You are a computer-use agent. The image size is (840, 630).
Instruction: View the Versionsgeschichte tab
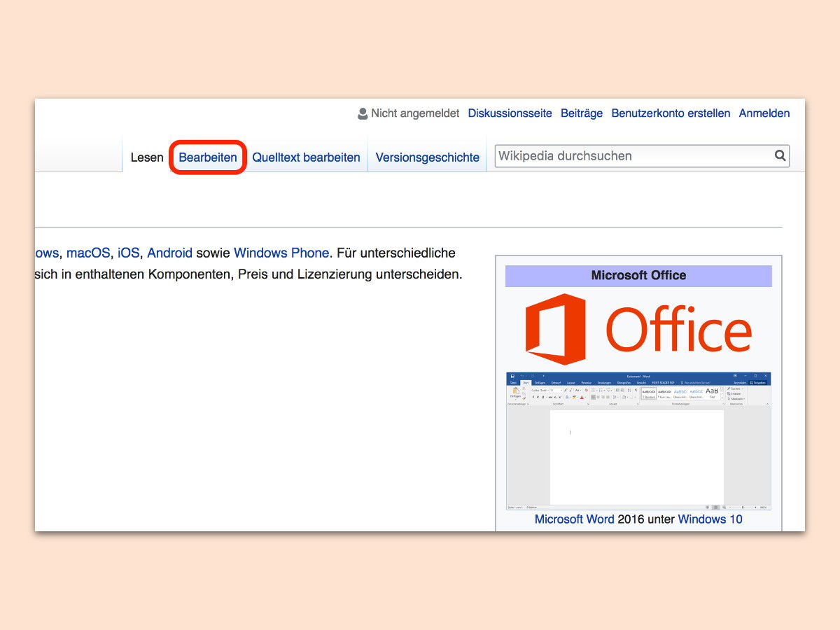pos(428,157)
